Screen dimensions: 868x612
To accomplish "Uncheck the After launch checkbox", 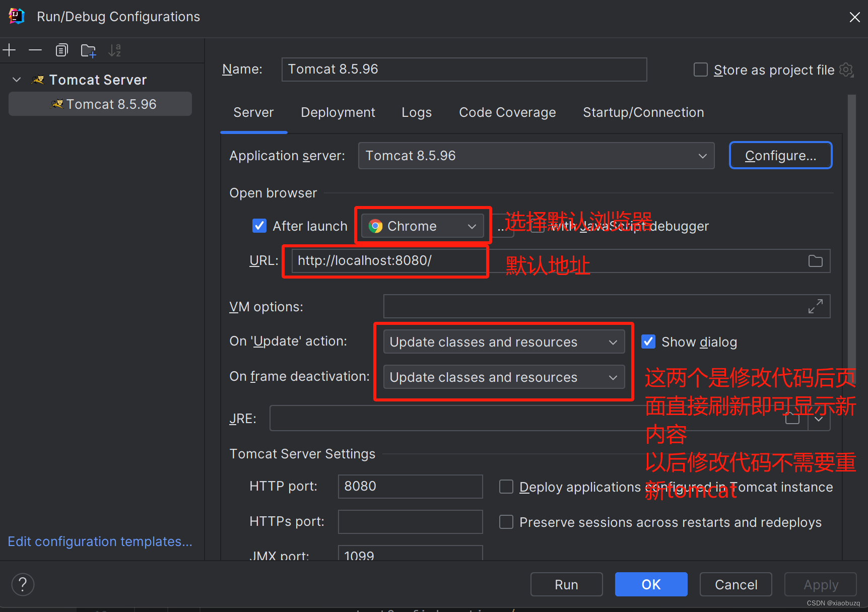I will click(x=259, y=226).
